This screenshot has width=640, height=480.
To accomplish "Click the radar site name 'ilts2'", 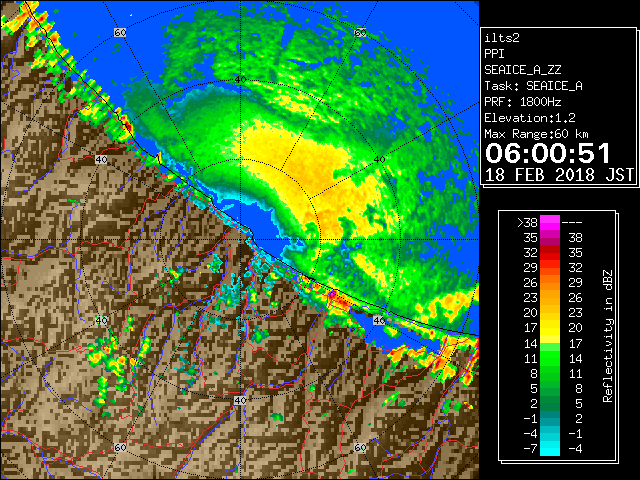I will coord(502,38).
